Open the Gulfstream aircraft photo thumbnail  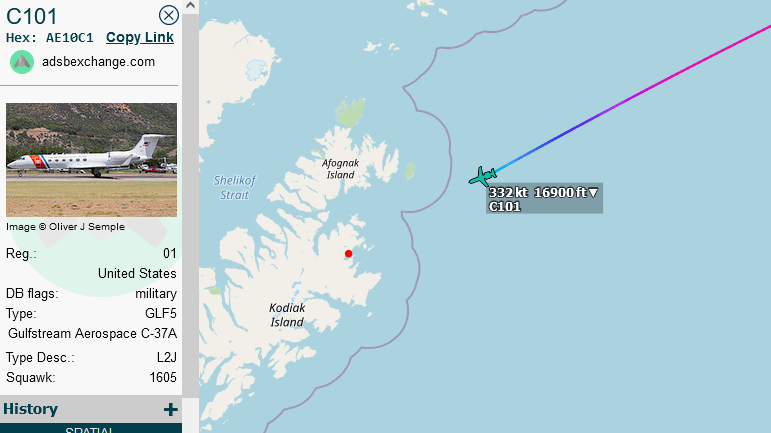pos(91,160)
